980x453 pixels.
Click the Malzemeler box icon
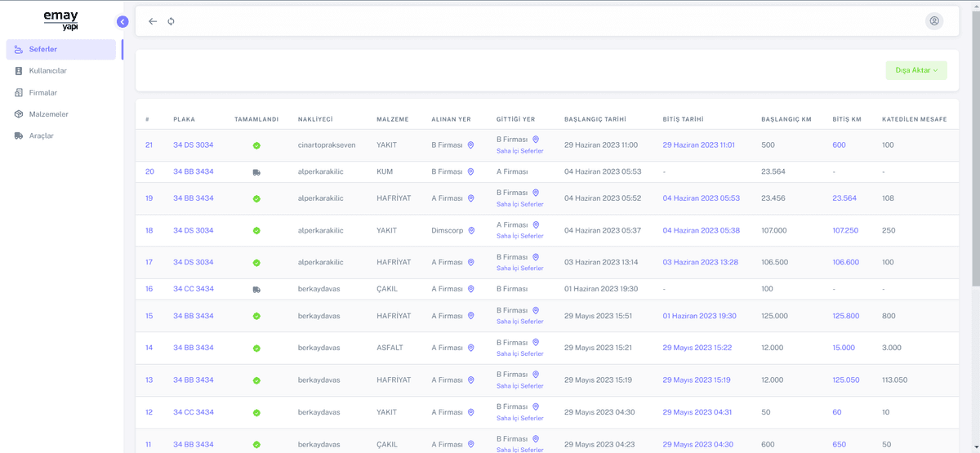[19, 114]
